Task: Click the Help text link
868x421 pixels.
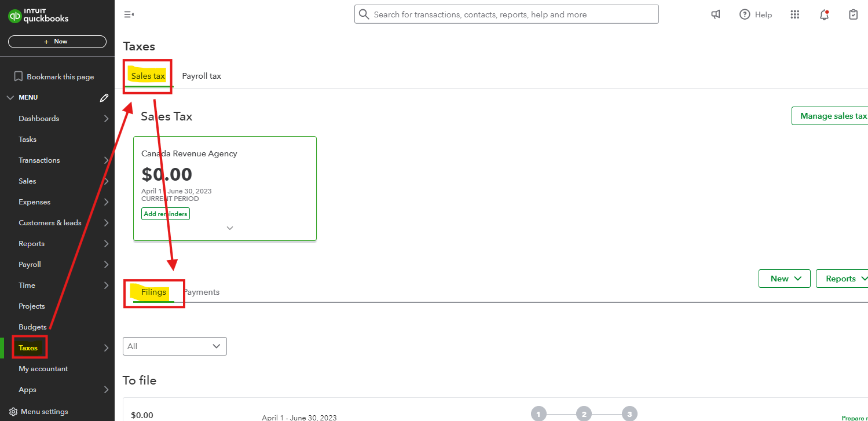Action: coord(763,14)
